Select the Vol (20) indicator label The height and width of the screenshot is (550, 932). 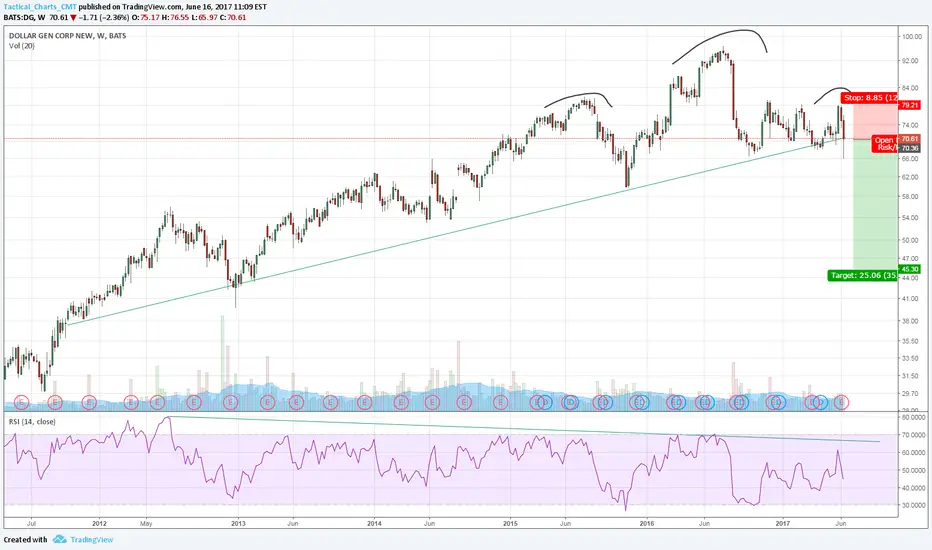coord(22,46)
